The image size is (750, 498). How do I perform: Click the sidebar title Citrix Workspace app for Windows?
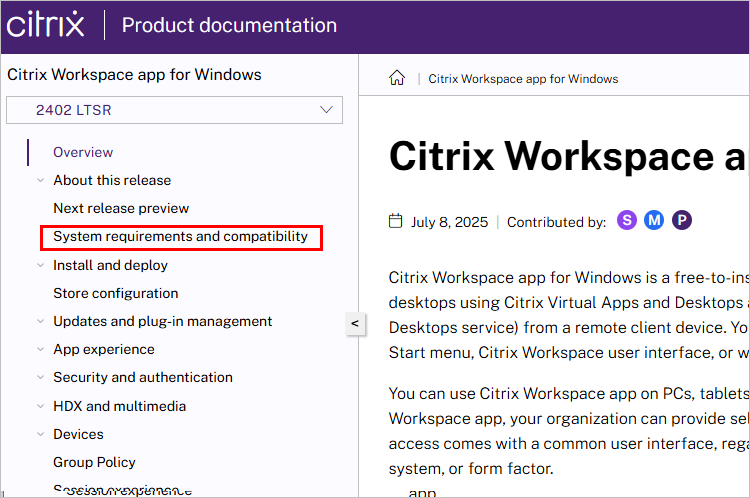[x=134, y=75]
